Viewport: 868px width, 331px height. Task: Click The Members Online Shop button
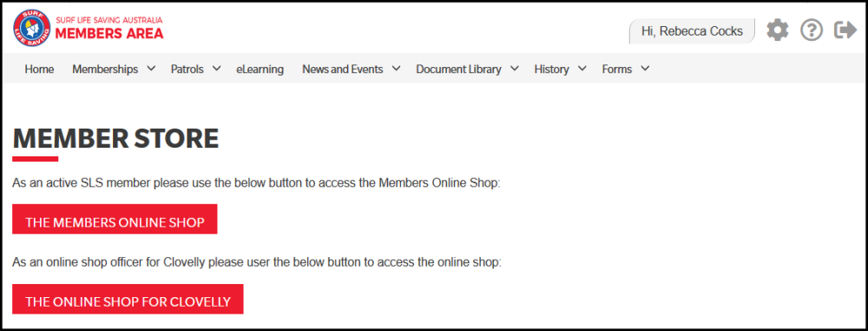(x=115, y=219)
